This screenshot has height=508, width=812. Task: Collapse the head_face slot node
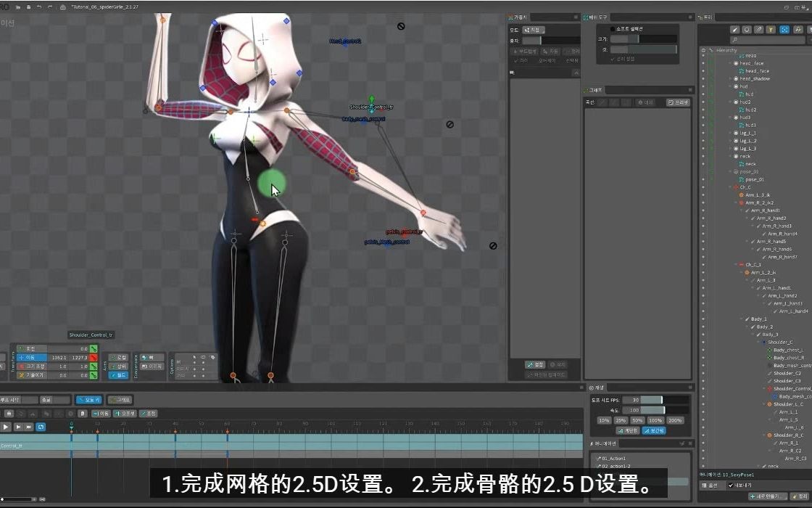pos(730,63)
